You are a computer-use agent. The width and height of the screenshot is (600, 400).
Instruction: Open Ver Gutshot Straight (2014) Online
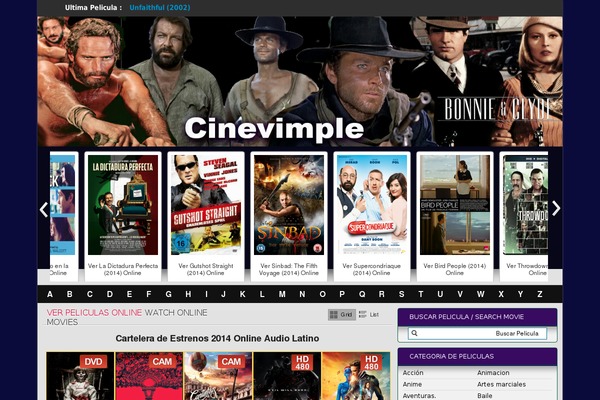(205, 269)
